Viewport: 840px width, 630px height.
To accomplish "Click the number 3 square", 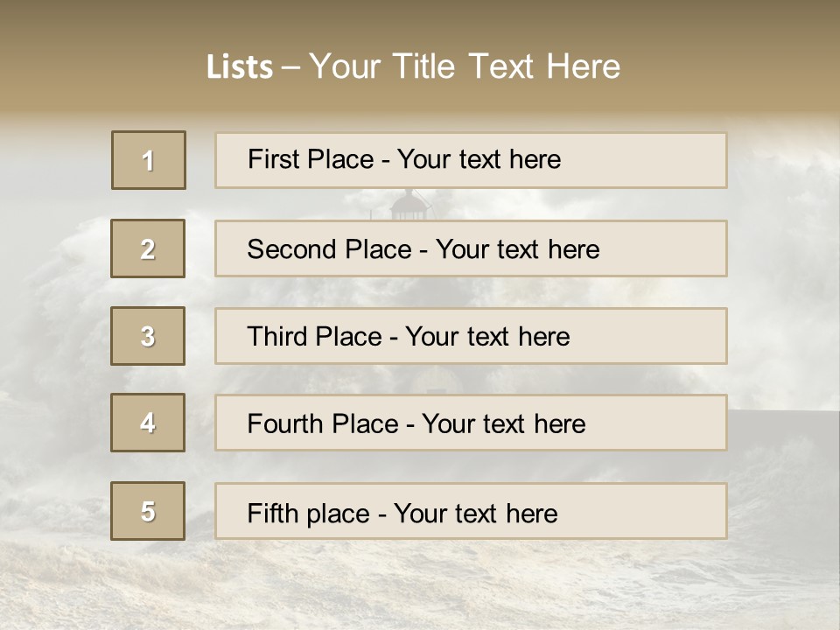I will [148, 336].
